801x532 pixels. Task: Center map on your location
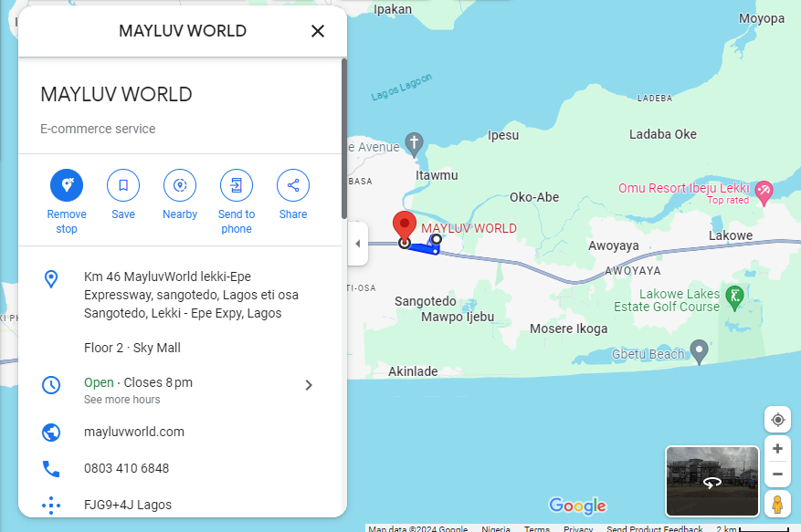777,420
